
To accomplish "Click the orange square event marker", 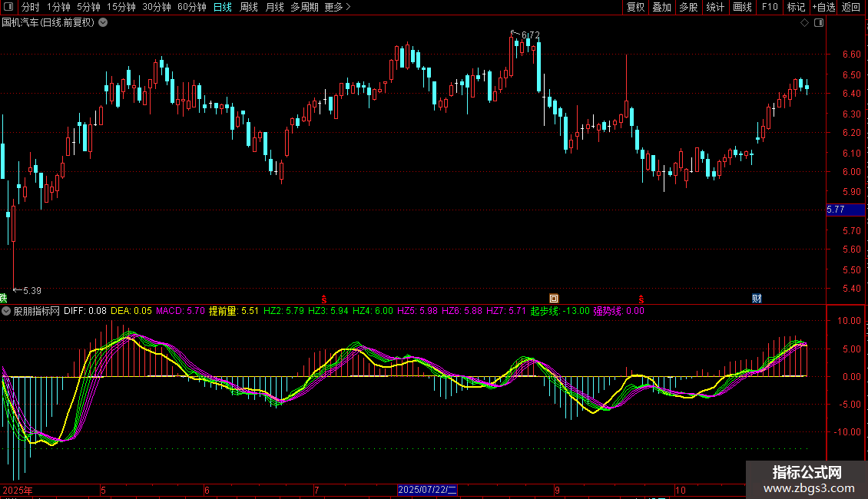I will (553, 298).
